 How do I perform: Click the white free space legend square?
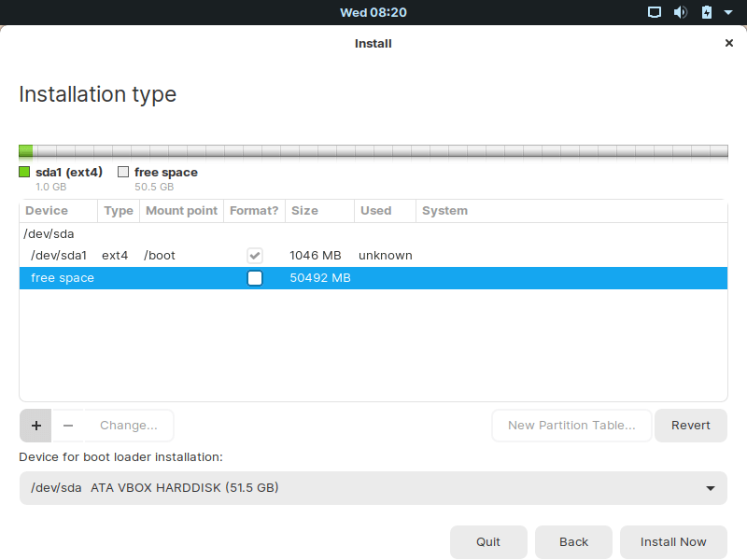pyautogui.click(x=123, y=172)
